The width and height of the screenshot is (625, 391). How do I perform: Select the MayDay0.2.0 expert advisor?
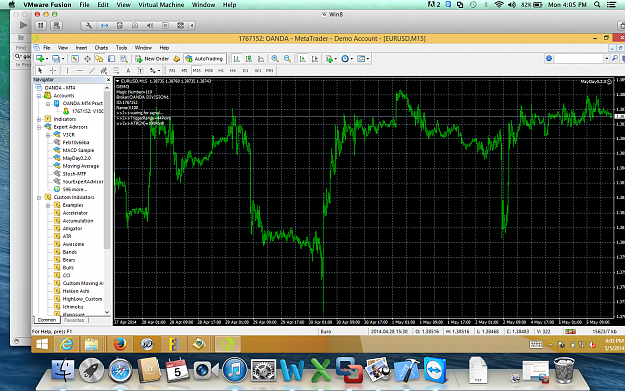pyautogui.click(x=77, y=158)
